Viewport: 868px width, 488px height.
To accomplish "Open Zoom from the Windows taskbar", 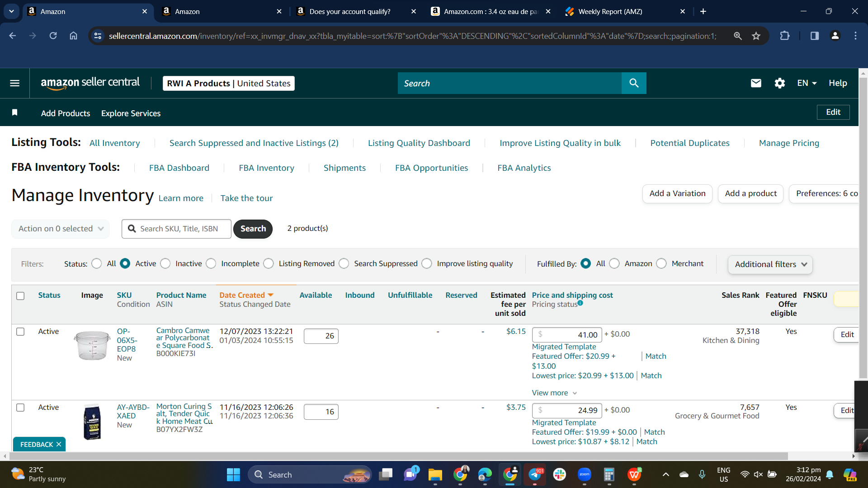I will coord(584,474).
